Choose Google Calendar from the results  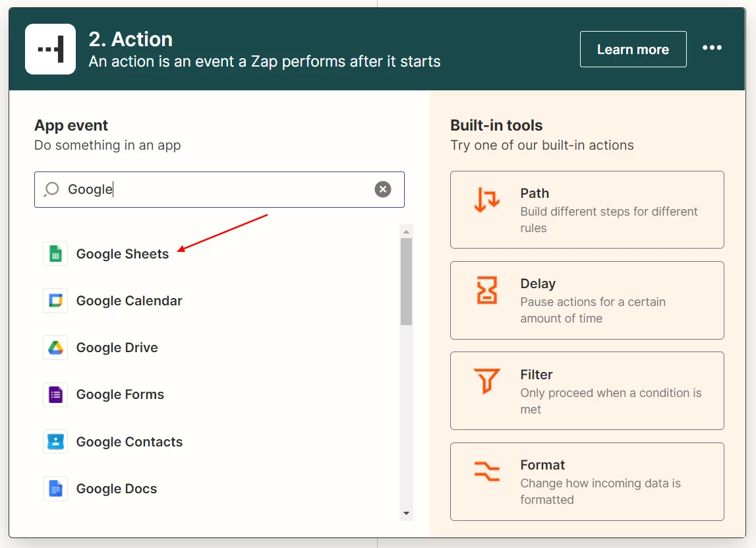coord(129,301)
